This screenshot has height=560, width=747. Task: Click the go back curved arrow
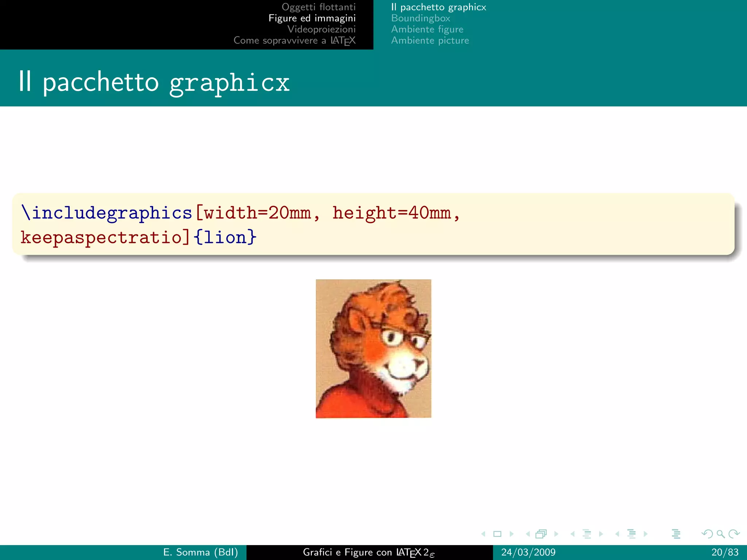(x=707, y=534)
